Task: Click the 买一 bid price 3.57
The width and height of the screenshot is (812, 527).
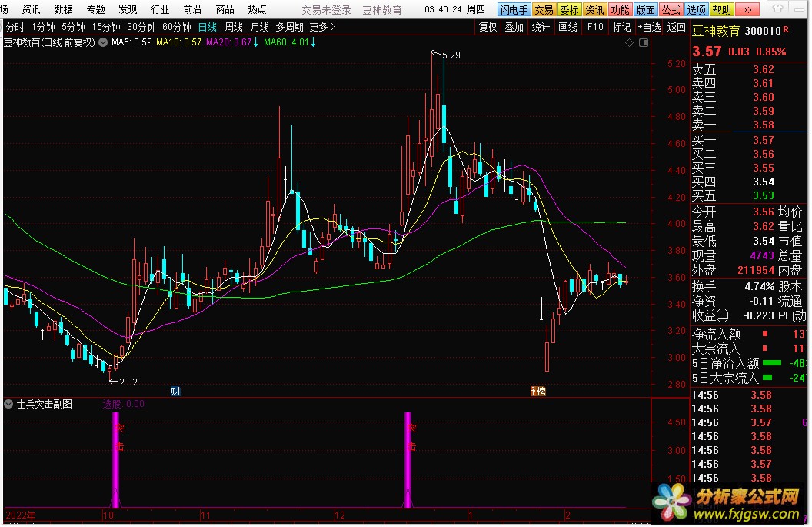Action: [764, 140]
